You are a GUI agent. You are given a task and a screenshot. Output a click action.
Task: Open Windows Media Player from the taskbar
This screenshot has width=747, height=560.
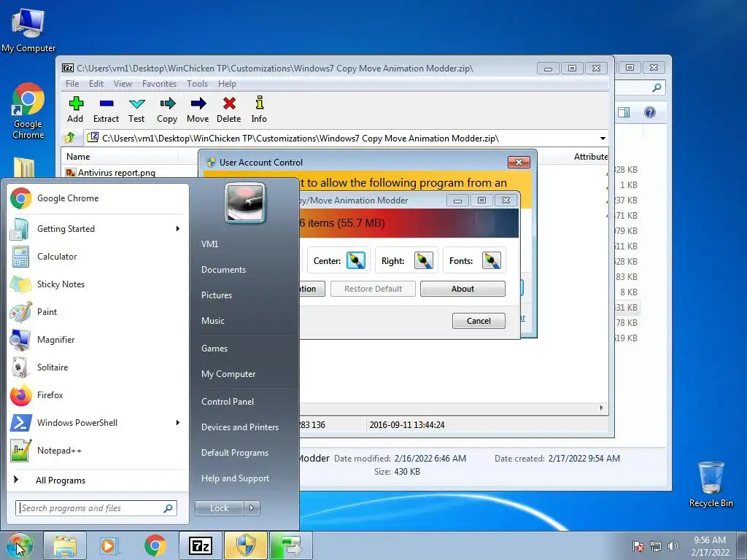pos(108,545)
